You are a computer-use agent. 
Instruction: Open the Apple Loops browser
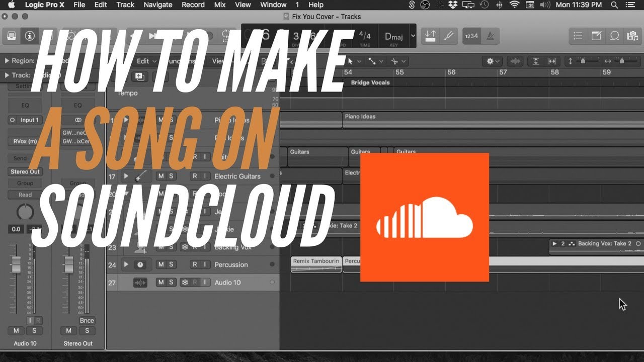[614, 36]
